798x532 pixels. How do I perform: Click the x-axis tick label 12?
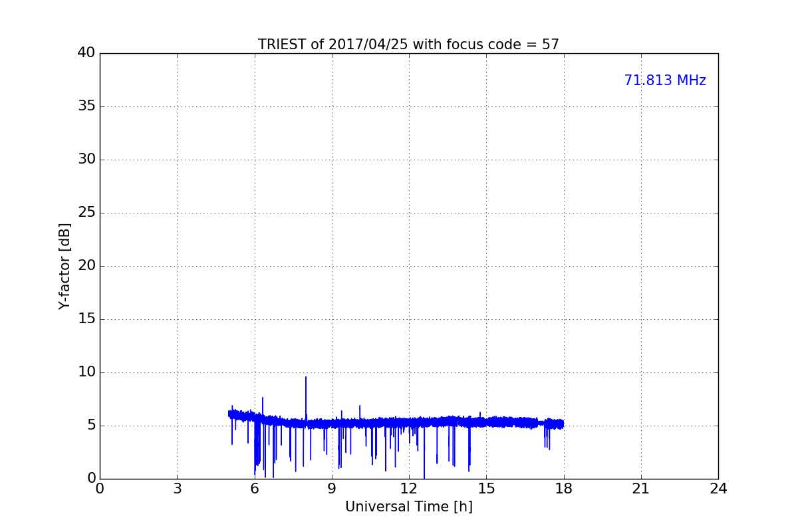pyautogui.click(x=409, y=489)
